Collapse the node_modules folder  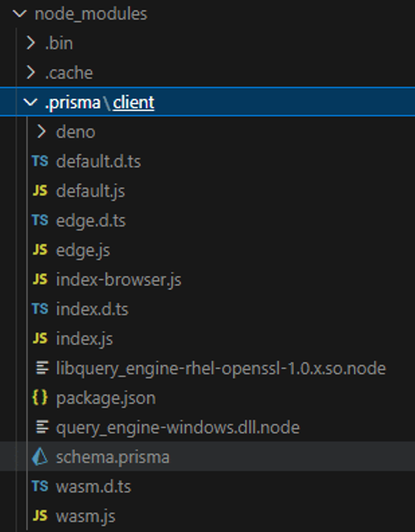coord(20,14)
